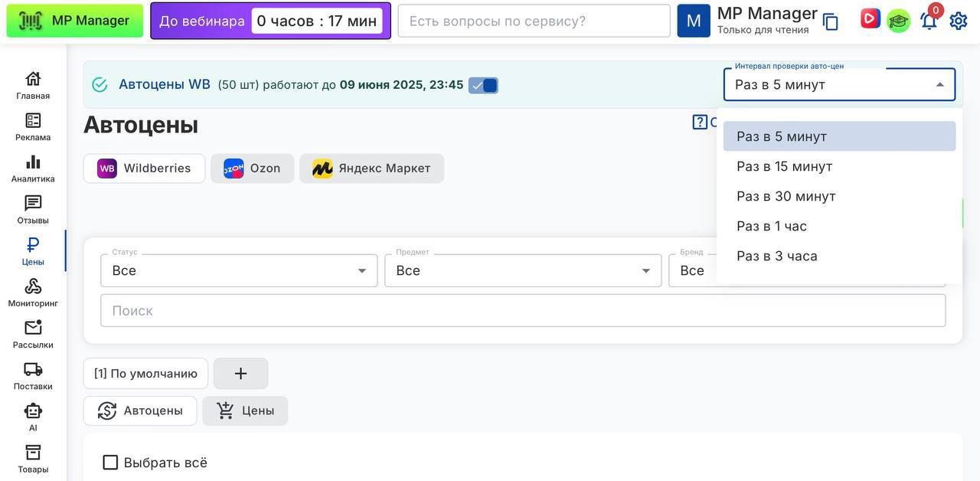Open the Реклама sidebar section

coord(33,127)
